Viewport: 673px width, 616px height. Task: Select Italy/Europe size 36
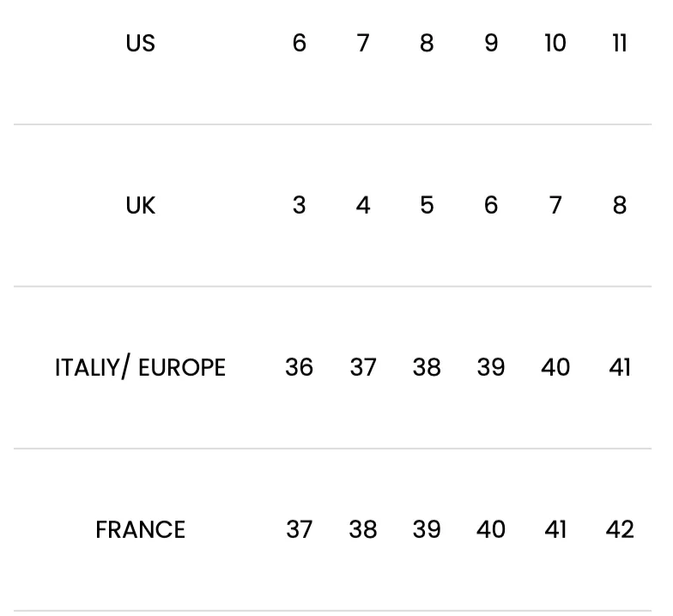tap(299, 367)
